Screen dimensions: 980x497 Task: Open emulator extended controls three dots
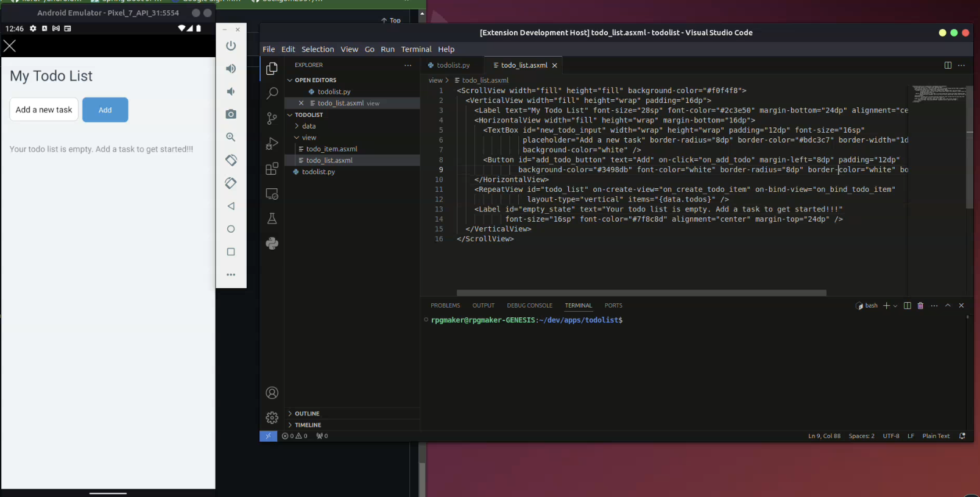pyautogui.click(x=231, y=275)
